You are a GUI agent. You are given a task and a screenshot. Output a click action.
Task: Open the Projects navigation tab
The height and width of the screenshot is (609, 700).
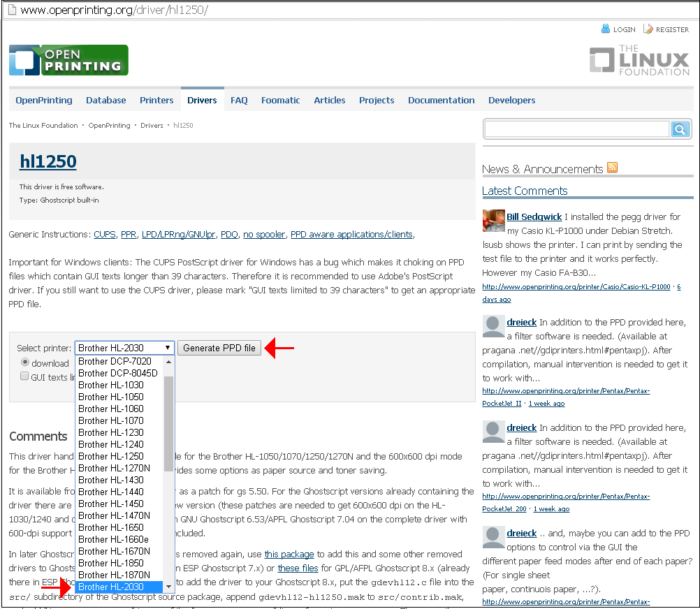point(377,101)
